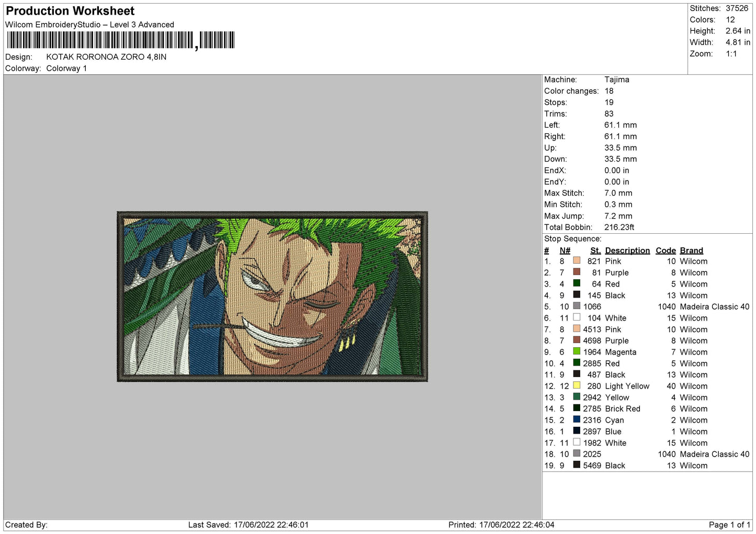756x534 pixels.
Task: Click the Stitches count value 37526
Action: (737, 8)
